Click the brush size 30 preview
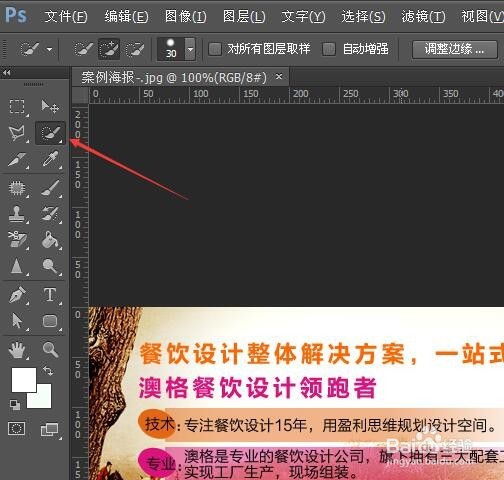504x480 pixels. 171,49
